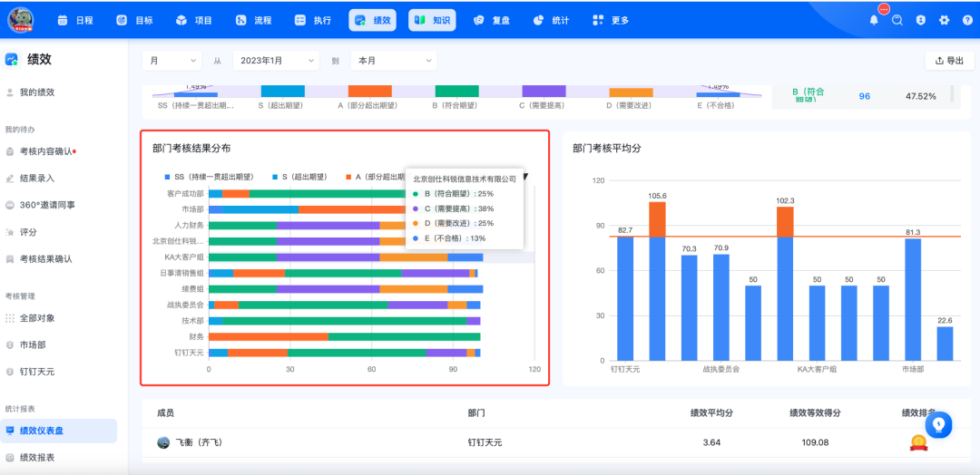
Task: Open 绩效仪表盘 dashboard sidebar item
Action: pyautogui.click(x=59, y=431)
